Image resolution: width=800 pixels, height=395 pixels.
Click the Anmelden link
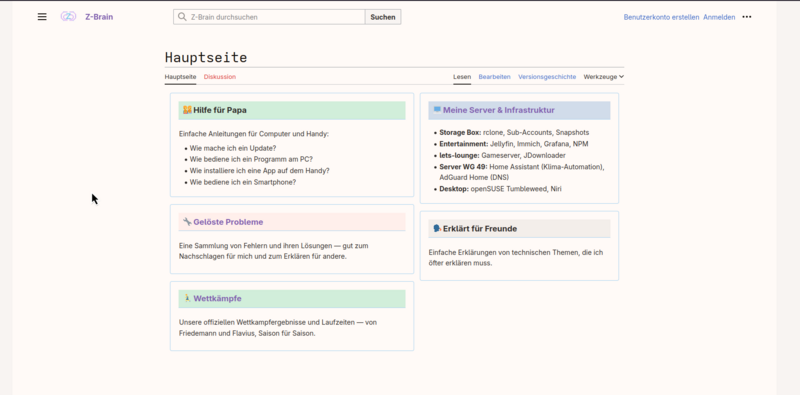coord(719,17)
